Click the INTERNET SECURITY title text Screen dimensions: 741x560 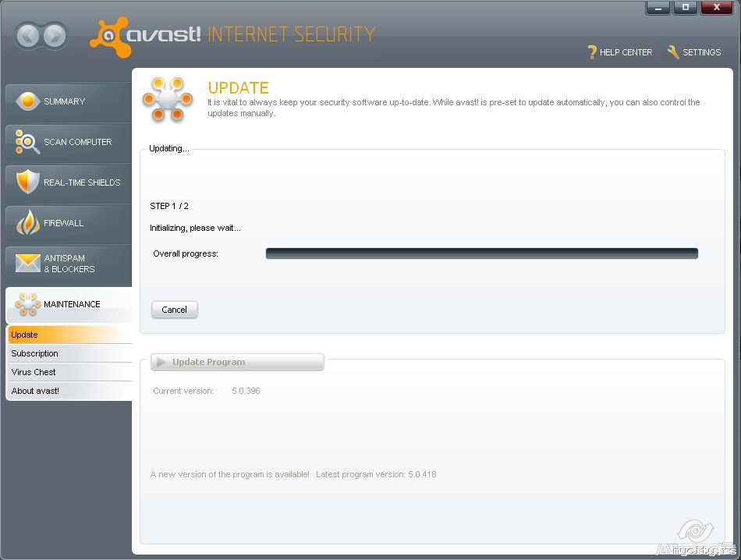291,34
